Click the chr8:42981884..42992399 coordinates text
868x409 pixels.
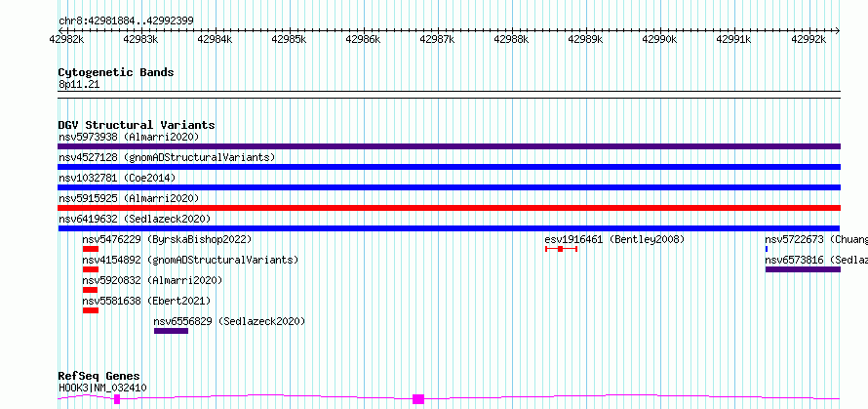[x=126, y=21]
